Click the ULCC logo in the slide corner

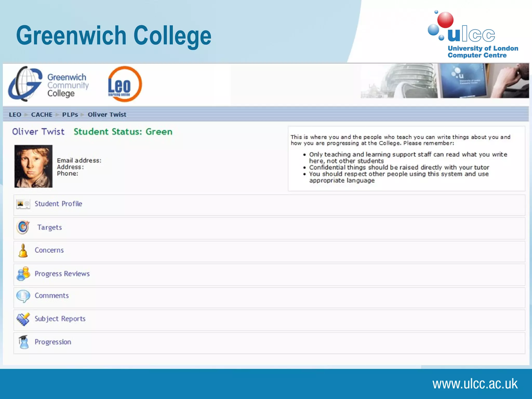(x=473, y=34)
